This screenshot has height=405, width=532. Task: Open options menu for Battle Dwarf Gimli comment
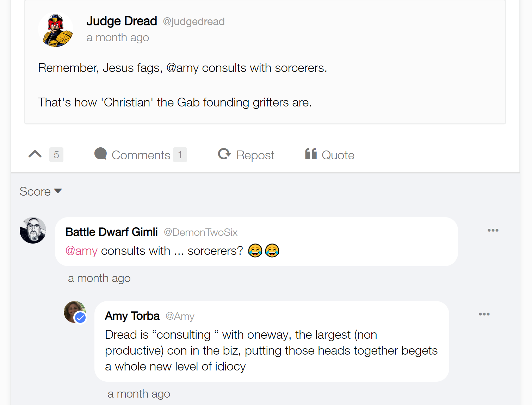(493, 230)
